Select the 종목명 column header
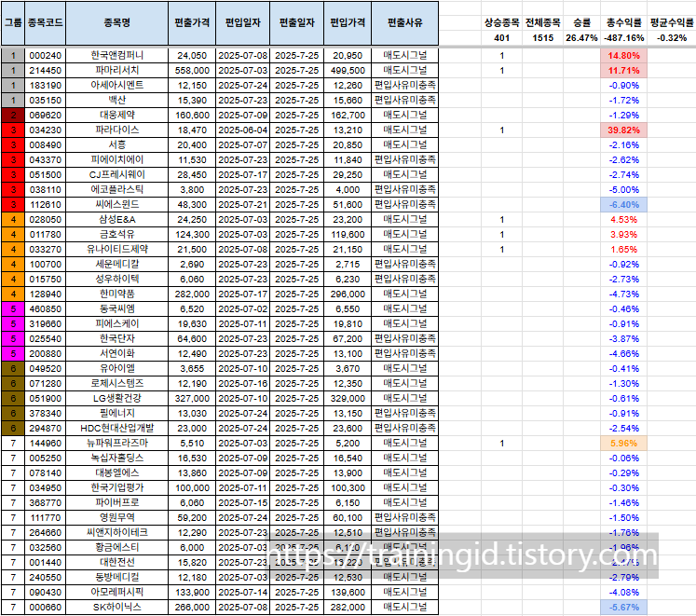696x616 pixels. point(117,23)
